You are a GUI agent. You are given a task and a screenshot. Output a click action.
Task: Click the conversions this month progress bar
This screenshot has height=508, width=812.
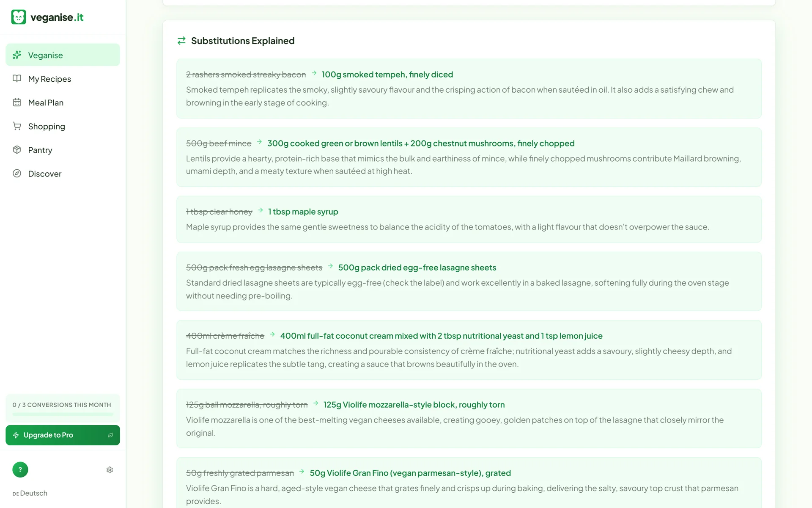(63, 414)
